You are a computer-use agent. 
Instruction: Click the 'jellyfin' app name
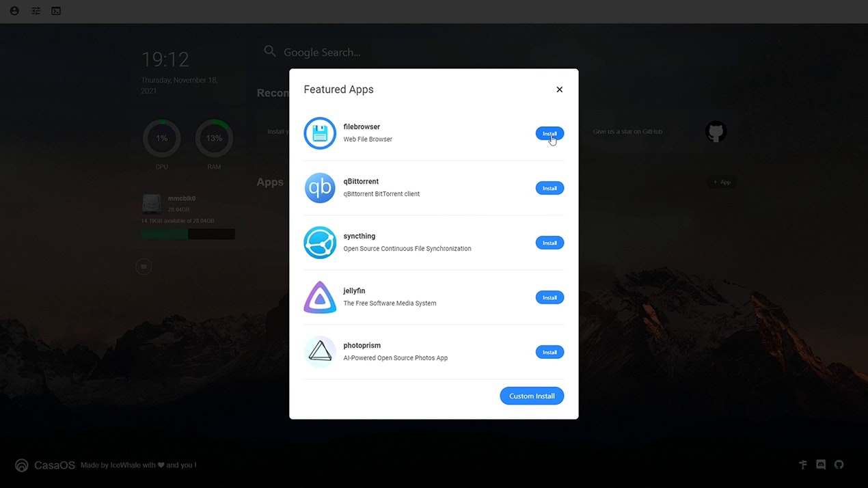[x=354, y=291]
